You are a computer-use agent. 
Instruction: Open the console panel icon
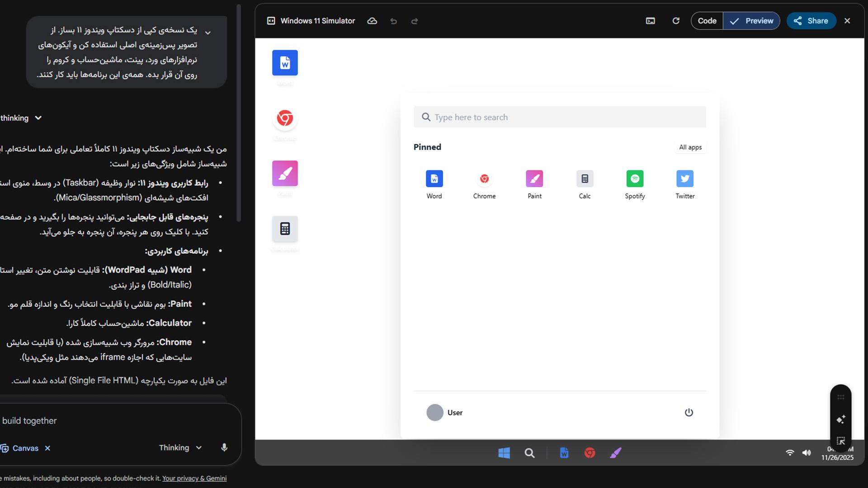(x=651, y=21)
